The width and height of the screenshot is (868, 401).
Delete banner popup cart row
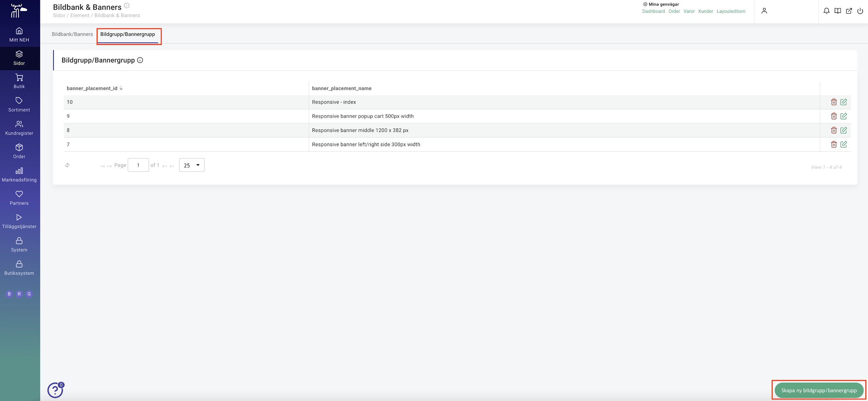pos(834,116)
